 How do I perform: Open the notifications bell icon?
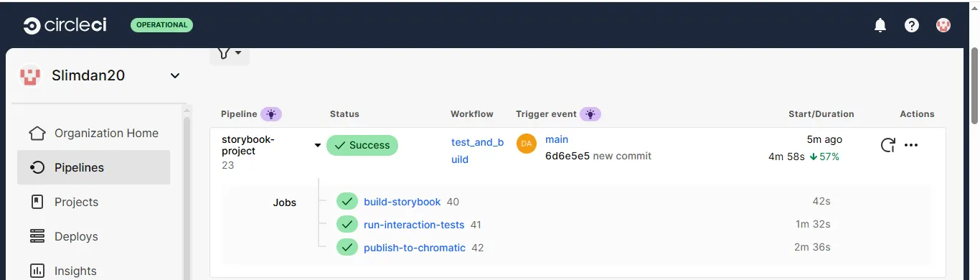(x=880, y=25)
